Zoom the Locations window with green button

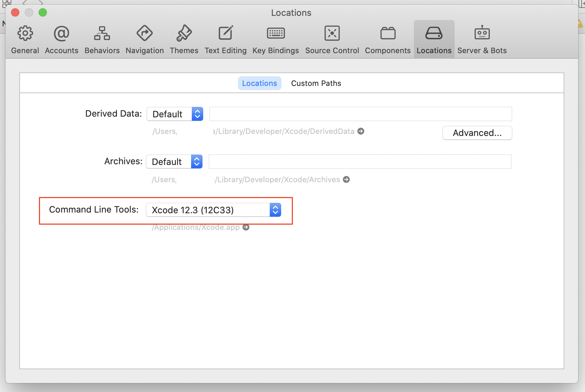[43, 13]
